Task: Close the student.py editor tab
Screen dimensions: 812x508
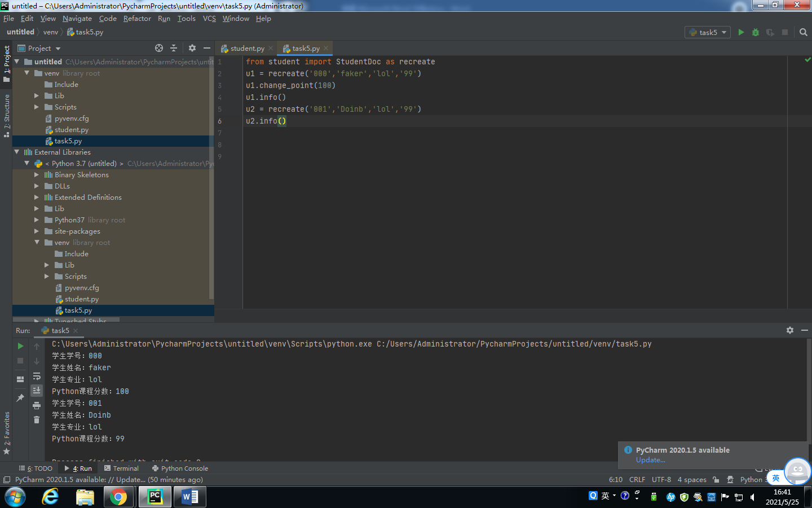Action: pyautogui.click(x=271, y=49)
